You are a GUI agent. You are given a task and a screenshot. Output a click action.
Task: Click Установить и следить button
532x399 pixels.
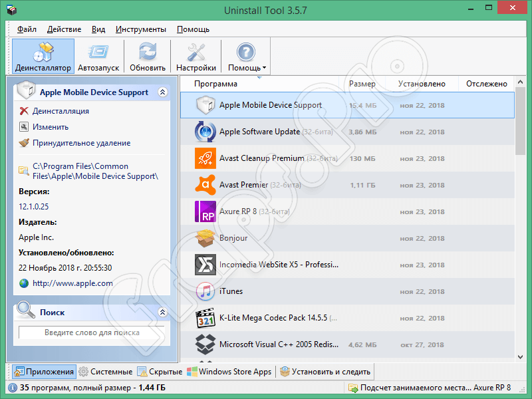coord(325,372)
